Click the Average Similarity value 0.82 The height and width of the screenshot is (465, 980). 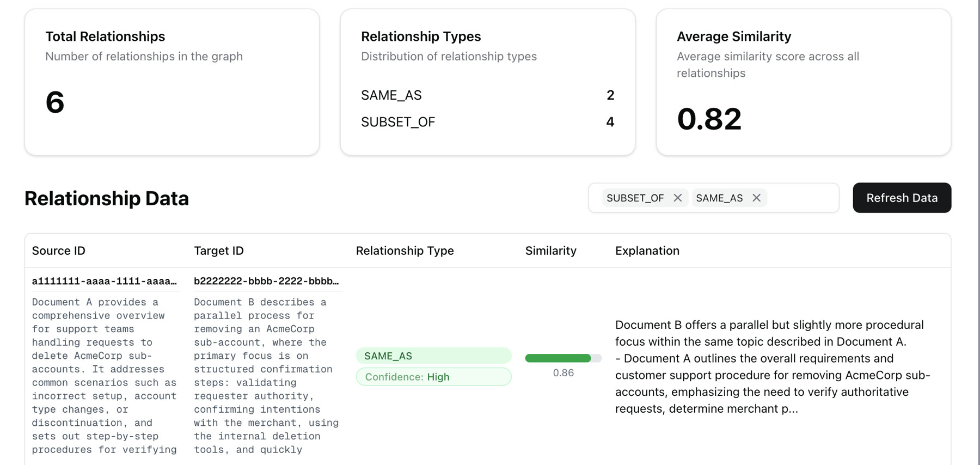pos(709,119)
